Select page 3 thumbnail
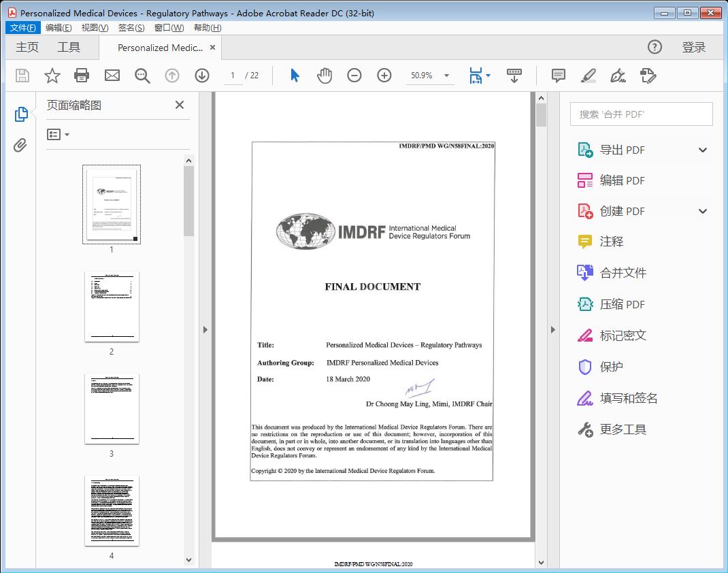The image size is (728, 573). [x=112, y=408]
